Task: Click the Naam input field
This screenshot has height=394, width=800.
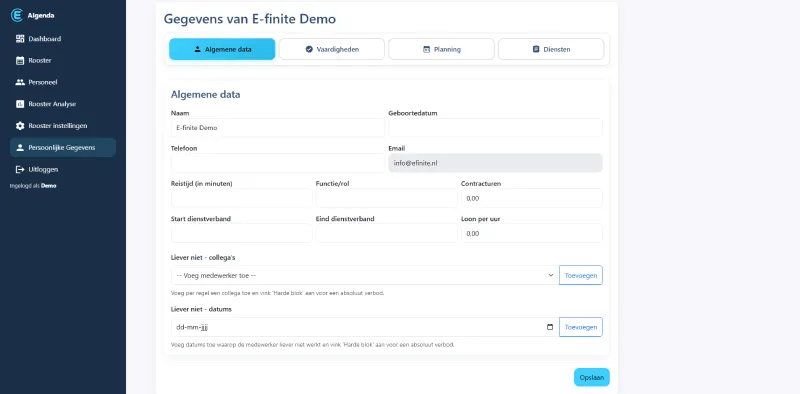Action: tap(278, 128)
